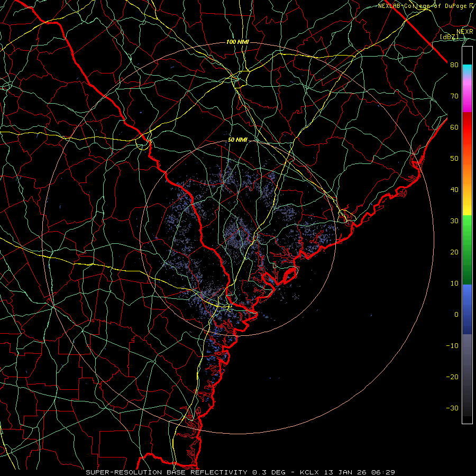
Task: Click the 40 value on the dBZ scale
Action: 454,190
